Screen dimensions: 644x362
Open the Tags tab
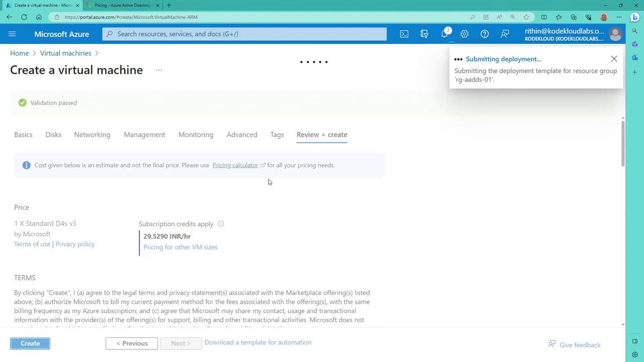point(277,135)
